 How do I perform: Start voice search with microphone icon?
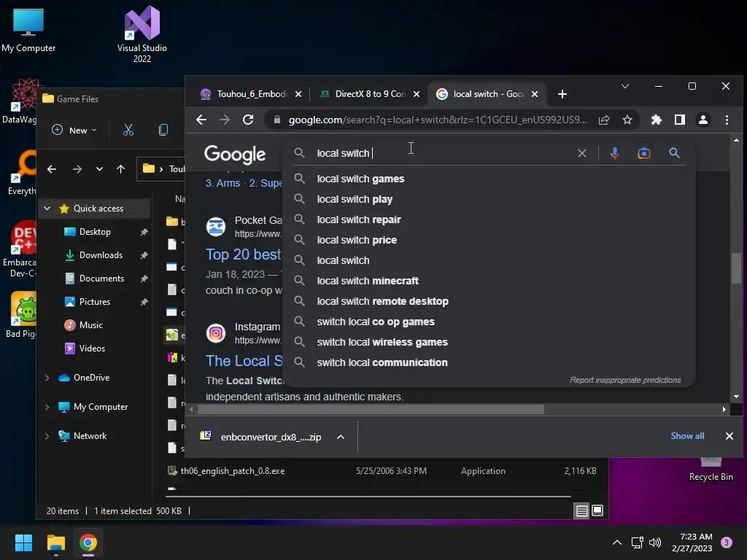coord(614,153)
